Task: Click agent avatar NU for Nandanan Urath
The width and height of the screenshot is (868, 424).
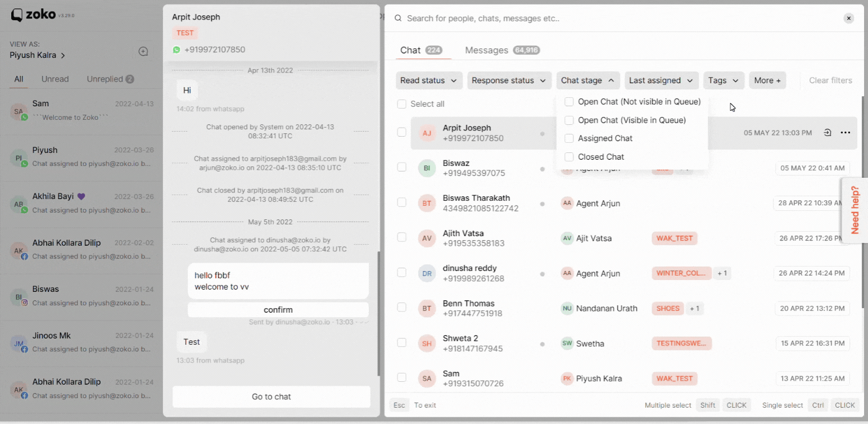Action: click(567, 308)
